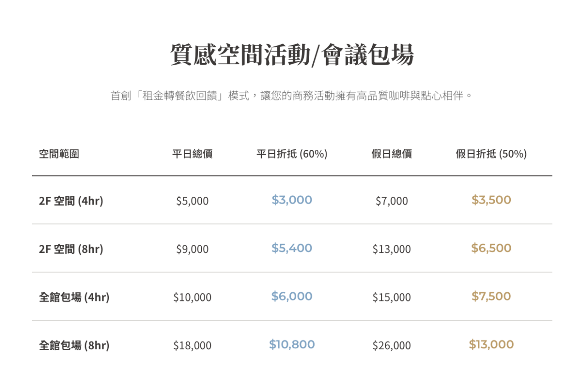Screen dimensions: 588x381
Task: Select the gold $13,000 holiday rebate
Action: click(491, 345)
